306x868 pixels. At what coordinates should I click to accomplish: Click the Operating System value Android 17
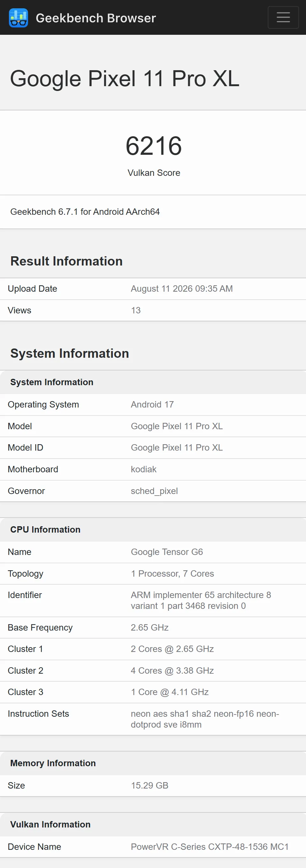click(152, 404)
